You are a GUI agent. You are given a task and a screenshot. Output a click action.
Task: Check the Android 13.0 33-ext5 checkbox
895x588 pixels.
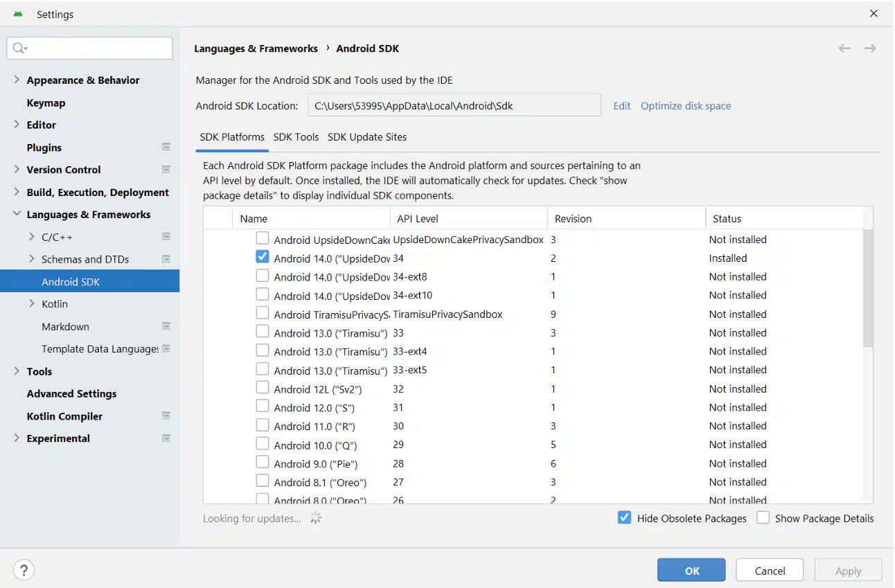click(263, 369)
